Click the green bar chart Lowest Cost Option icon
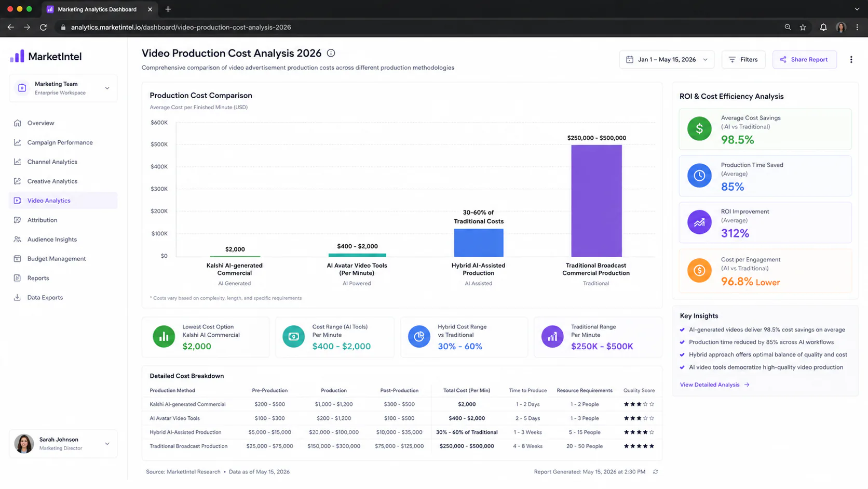 pyautogui.click(x=164, y=337)
